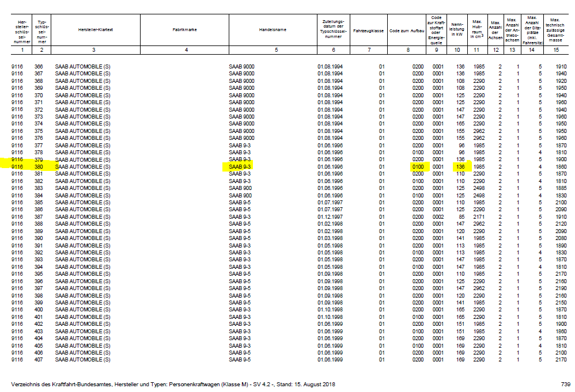Select type key number 389
This screenshot has width=575, height=392.
click(x=39, y=231)
